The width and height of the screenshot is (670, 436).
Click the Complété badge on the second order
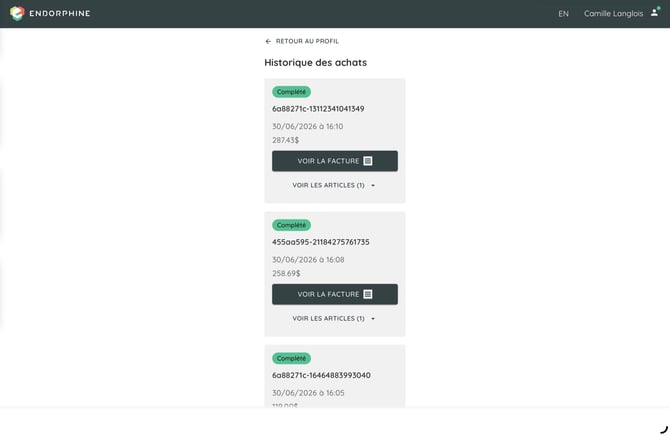point(291,225)
